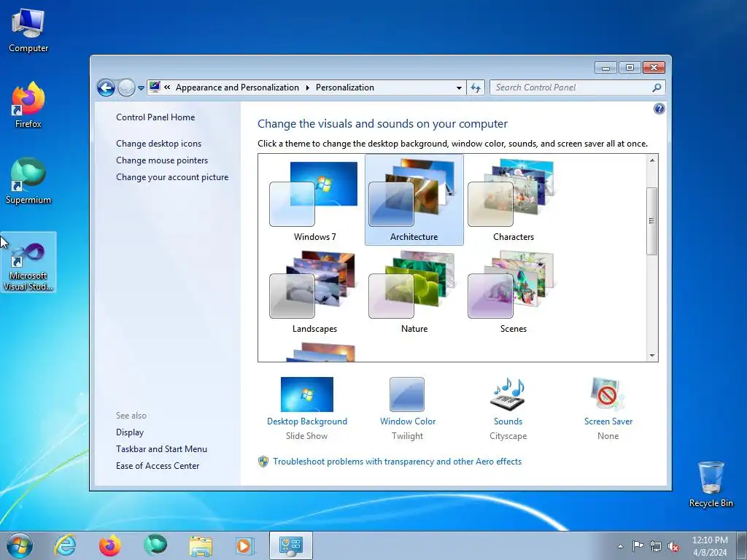This screenshot has height=560, width=747.
Task: Click the Back navigation arrow
Action: [106, 87]
